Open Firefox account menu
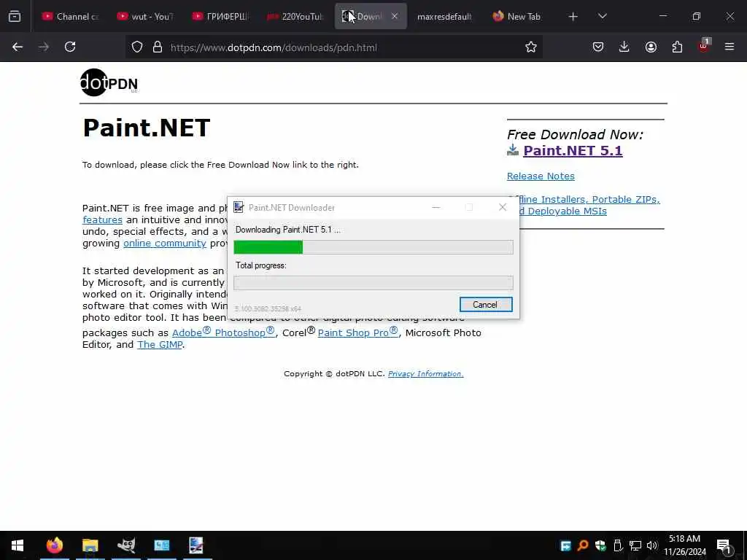 tap(651, 47)
